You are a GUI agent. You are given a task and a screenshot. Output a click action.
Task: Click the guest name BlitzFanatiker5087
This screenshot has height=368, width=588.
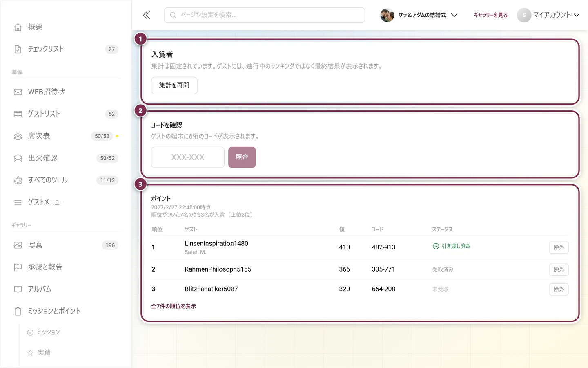pos(211,289)
